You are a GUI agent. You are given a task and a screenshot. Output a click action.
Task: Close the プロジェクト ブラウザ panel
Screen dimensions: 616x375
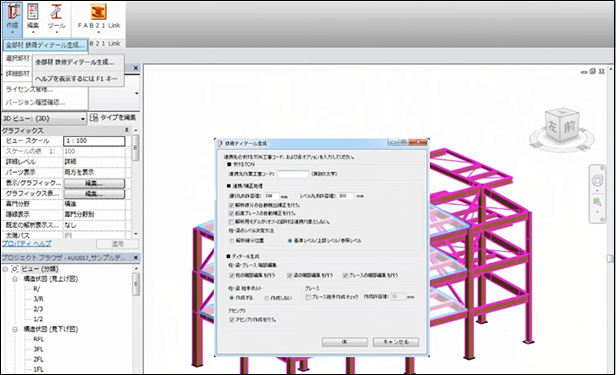click(x=136, y=258)
